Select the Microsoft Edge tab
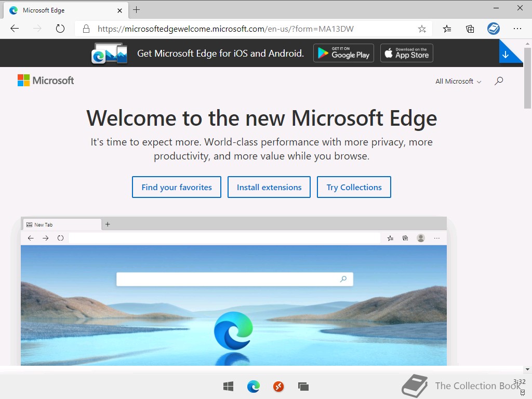 (x=66, y=10)
